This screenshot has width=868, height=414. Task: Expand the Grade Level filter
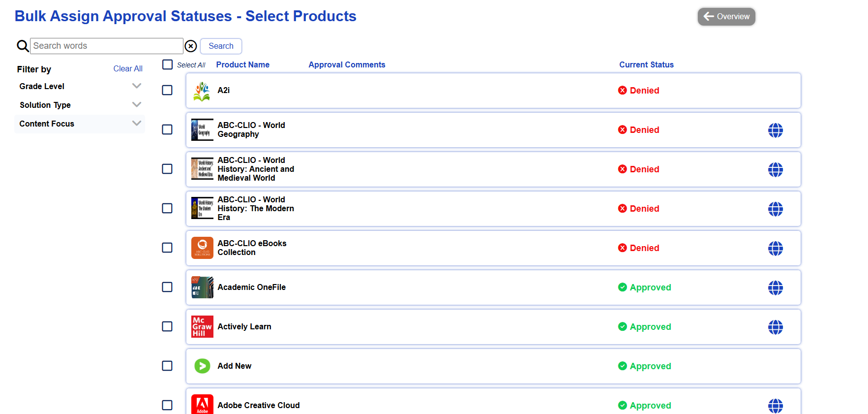pyautogui.click(x=80, y=86)
